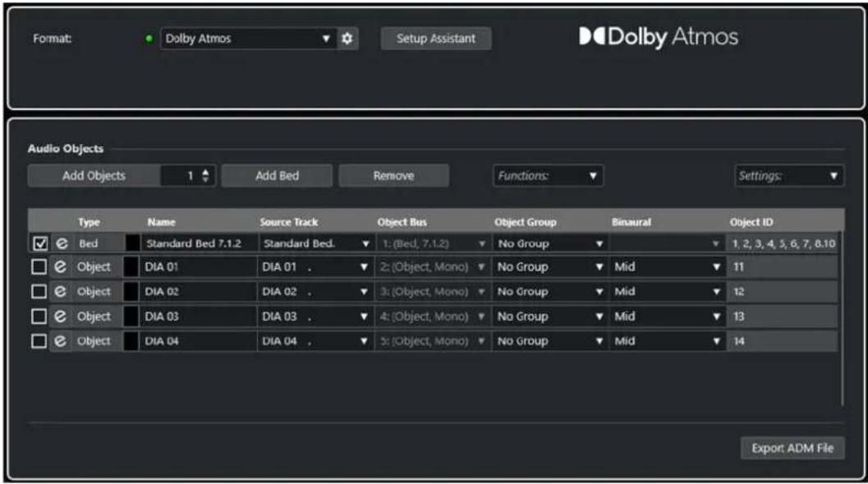
Task: Click the Add Bed button
Action: click(277, 176)
